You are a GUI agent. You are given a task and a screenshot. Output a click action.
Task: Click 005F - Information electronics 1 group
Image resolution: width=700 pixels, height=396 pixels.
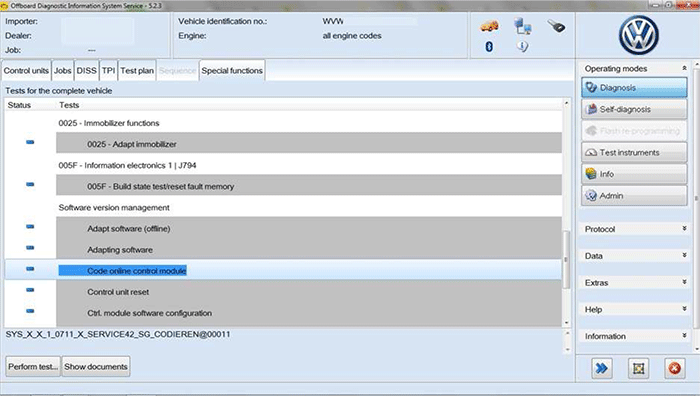(x=127, y=165)
